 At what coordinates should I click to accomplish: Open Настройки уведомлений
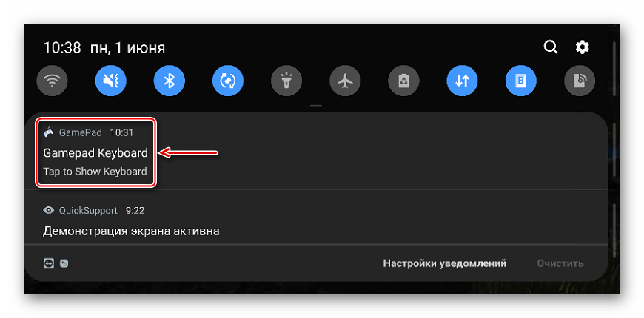pos(444,263)
